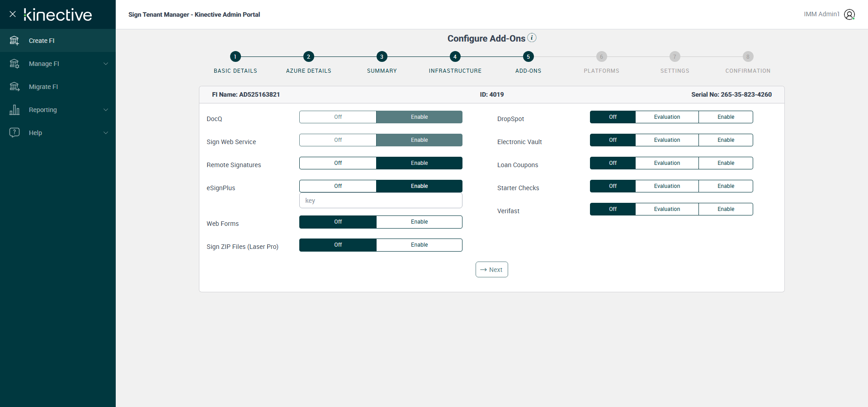Turn eSignPlus Off
Viewport: 868px width, 407px height.
coord(338,186)
